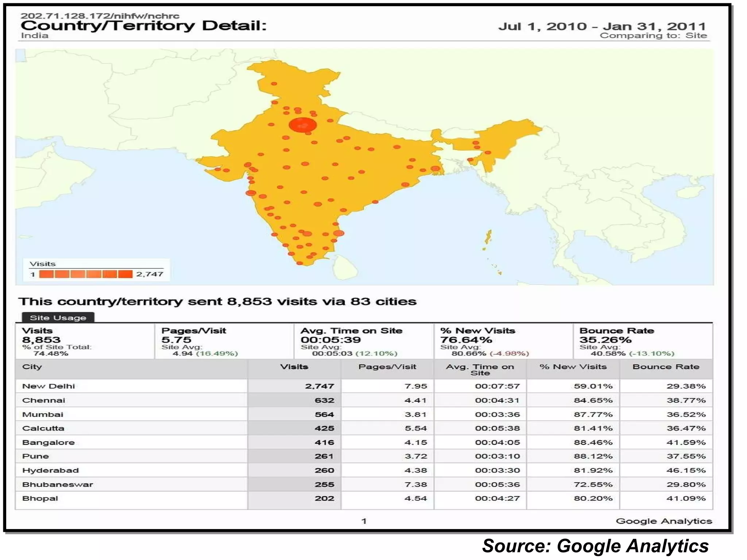Click the 8,853 visits via 83 cities sentence
747x560 pixels.
click(217, 302)
